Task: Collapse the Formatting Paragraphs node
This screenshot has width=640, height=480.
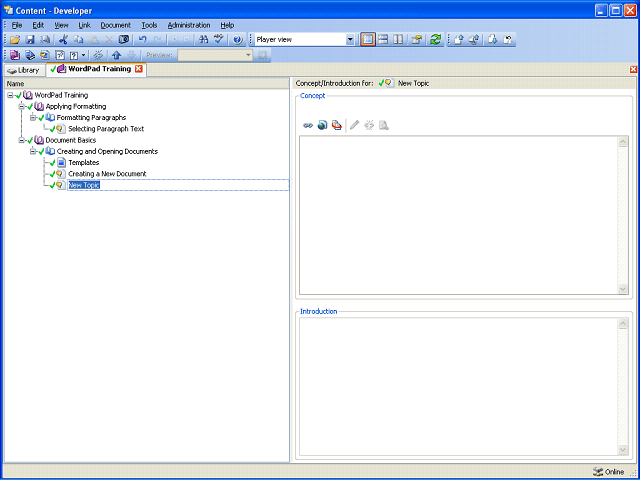Action: pos(33,118)
